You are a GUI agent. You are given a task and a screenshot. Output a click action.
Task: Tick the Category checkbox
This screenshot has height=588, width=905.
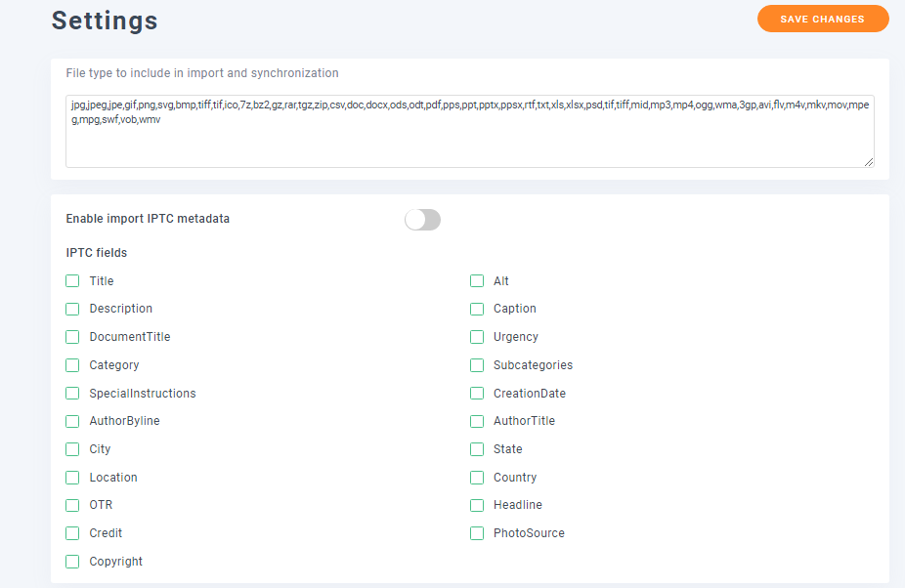tap(72, 365)
